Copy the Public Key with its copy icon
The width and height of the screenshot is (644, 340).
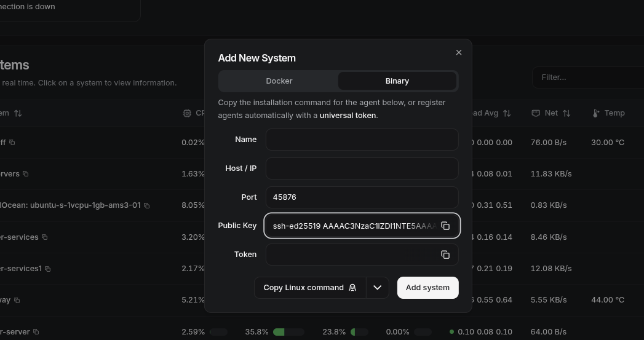tap(445, 226)
